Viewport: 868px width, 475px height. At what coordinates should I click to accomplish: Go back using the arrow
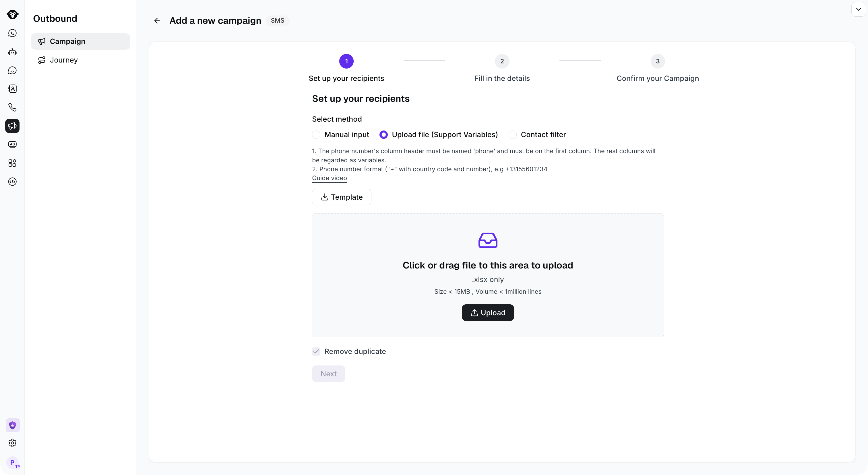[x=157, y=21]
